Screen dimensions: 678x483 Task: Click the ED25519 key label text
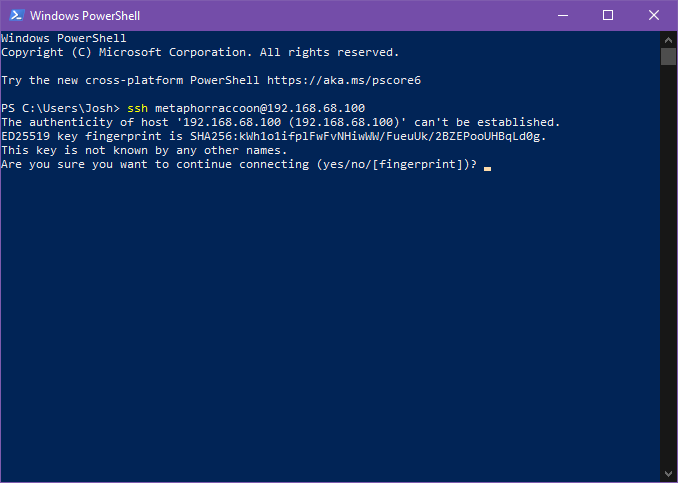click(39, 137)
